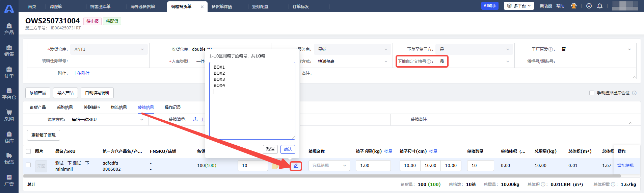Click info icon beside 总体积重 in totals
The height and width of the screenshot is (193, 644).
613,185
